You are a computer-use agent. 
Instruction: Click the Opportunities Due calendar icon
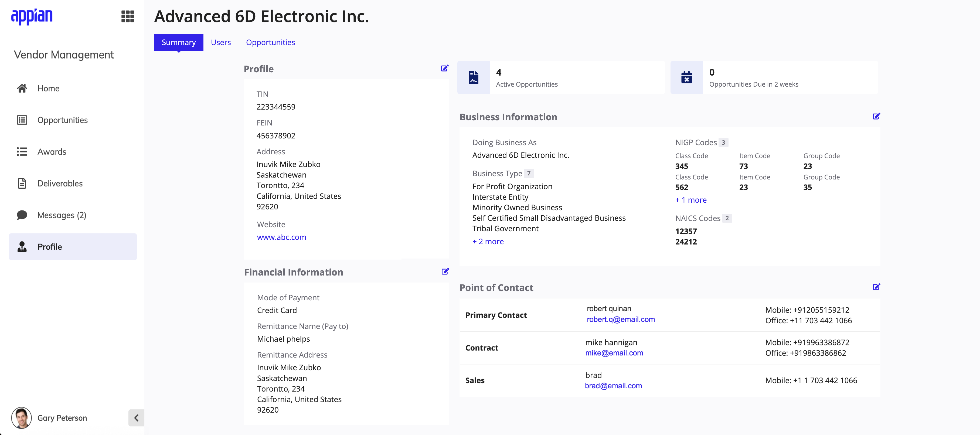tap(686, 78)
